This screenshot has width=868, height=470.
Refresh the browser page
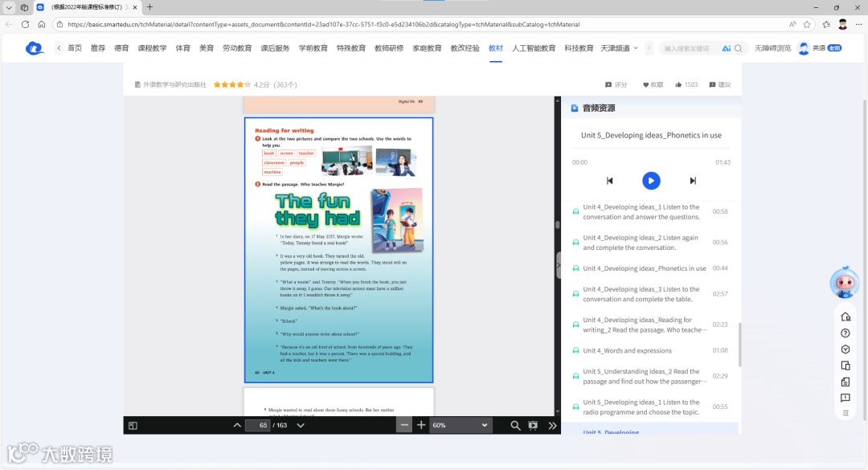coord(25,24)
